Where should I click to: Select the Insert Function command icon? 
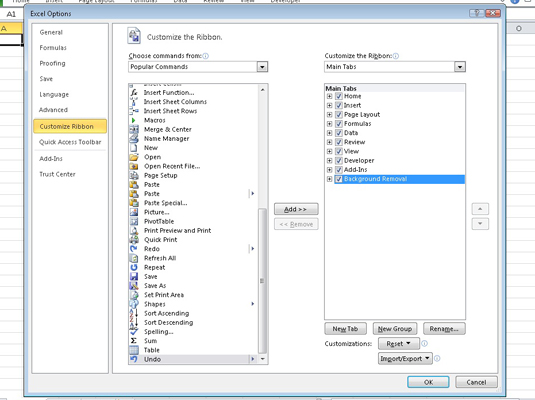pos(134,92)
